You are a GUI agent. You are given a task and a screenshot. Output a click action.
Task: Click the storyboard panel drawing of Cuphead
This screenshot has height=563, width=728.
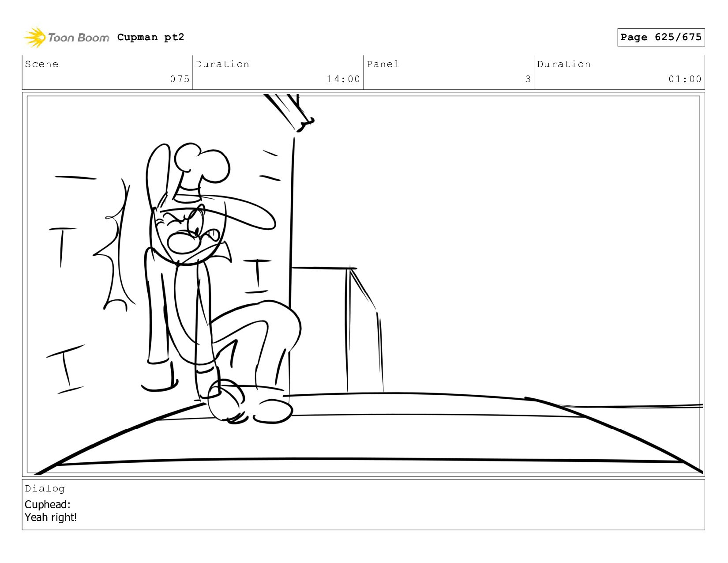(x=363, y=284)
